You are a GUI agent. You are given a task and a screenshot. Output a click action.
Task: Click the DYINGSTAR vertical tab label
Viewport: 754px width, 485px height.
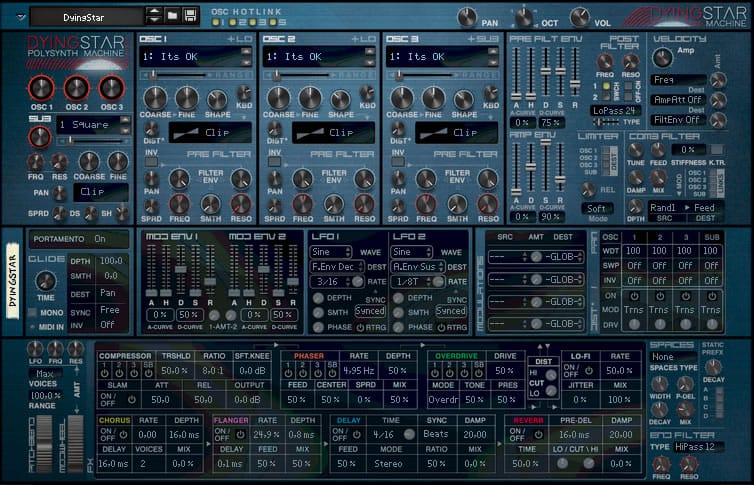[x=13, y=281]
